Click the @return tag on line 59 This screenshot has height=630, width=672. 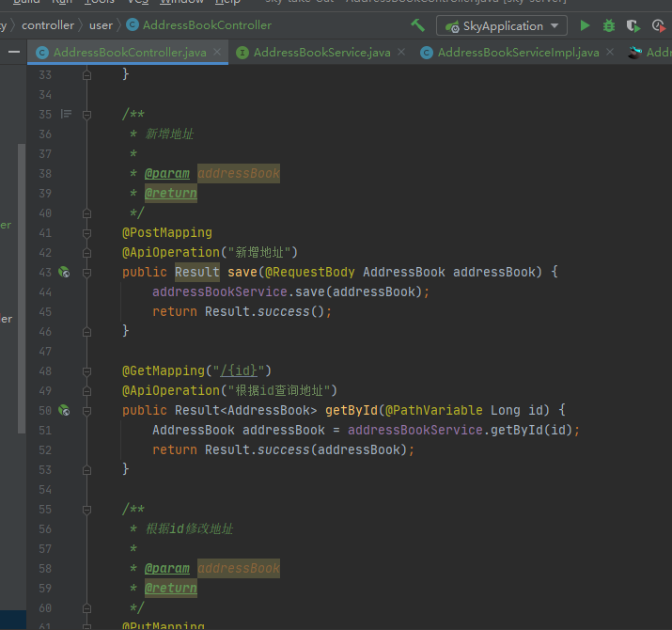click(x=170, y=588)
